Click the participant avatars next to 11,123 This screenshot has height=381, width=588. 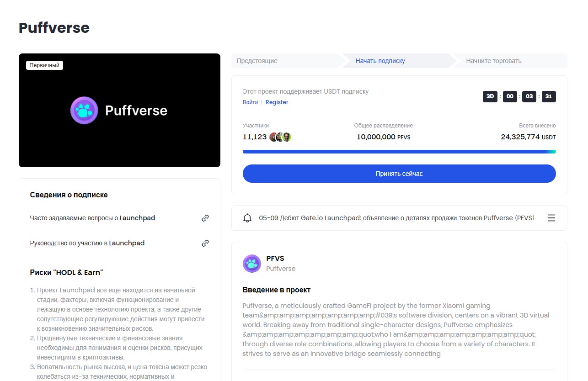(280, 137)
